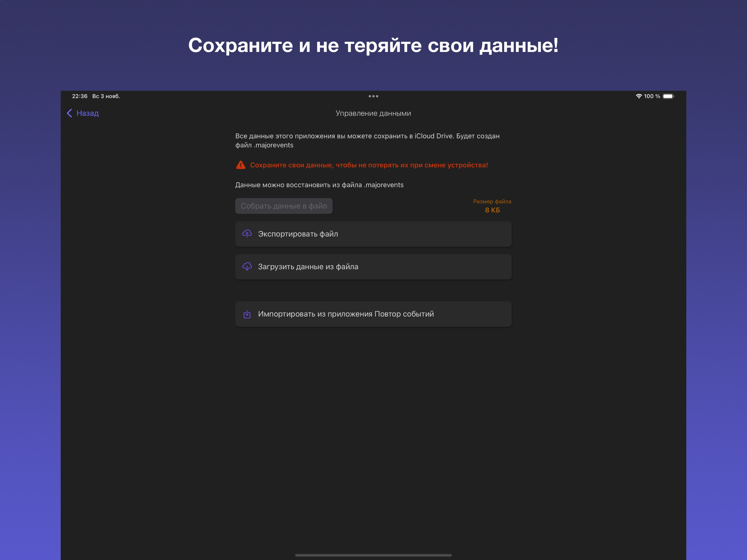747x560 pixels.
Task: Click the battery indicator icon
Action: coord(668,96)
